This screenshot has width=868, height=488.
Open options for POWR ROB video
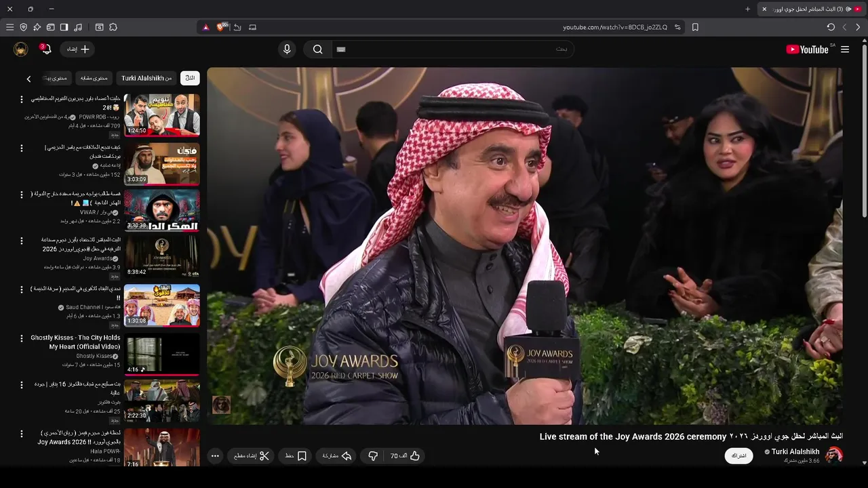click(21, 99)
